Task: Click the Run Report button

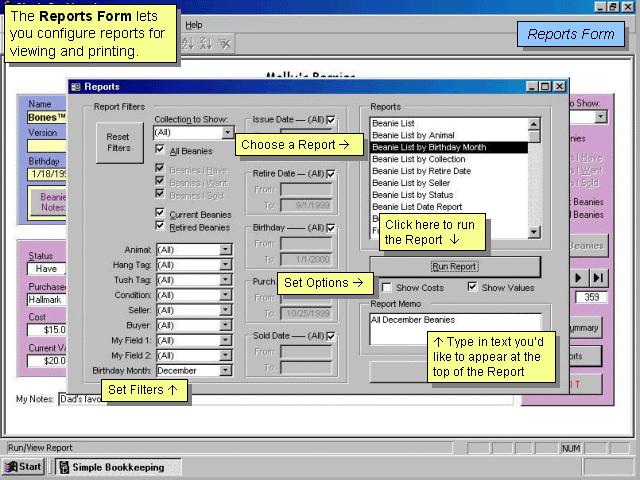Action: pyautogui.click(x=455, y=267)
